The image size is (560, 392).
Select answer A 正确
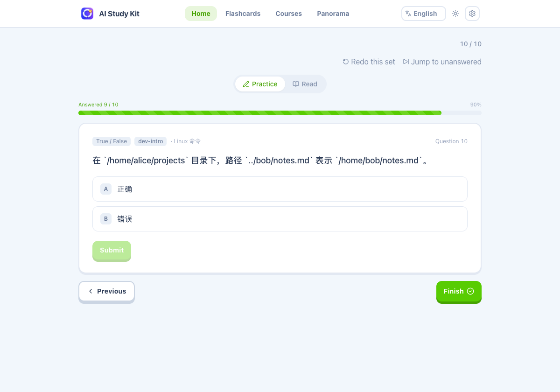(x=280, y=189)
